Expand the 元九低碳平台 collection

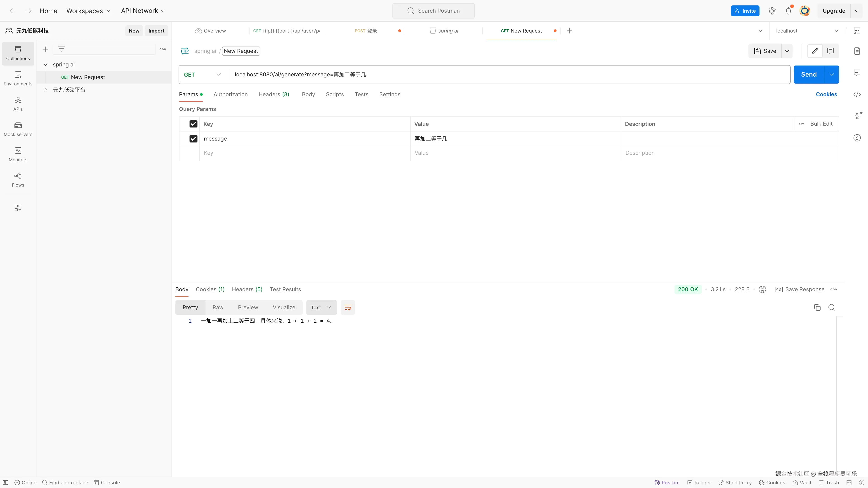[x=46, y=90]
